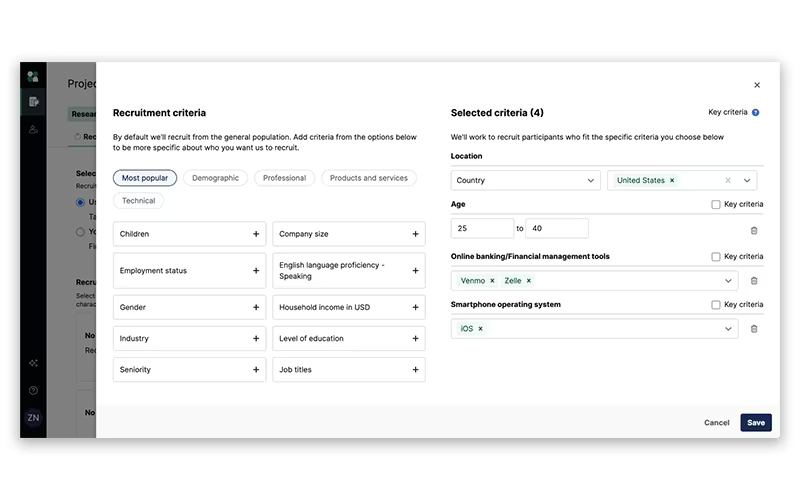Click the Key criteria legend label
The width and height of the screenshot is (800, 500).
pyautogui.click(x=728, y=112)
